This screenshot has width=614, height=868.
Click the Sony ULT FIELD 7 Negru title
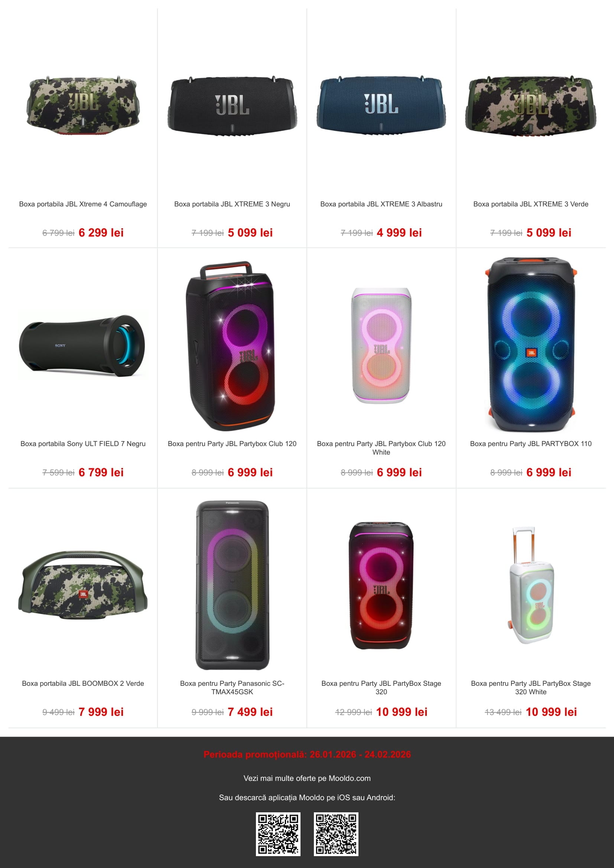(83, 444)
